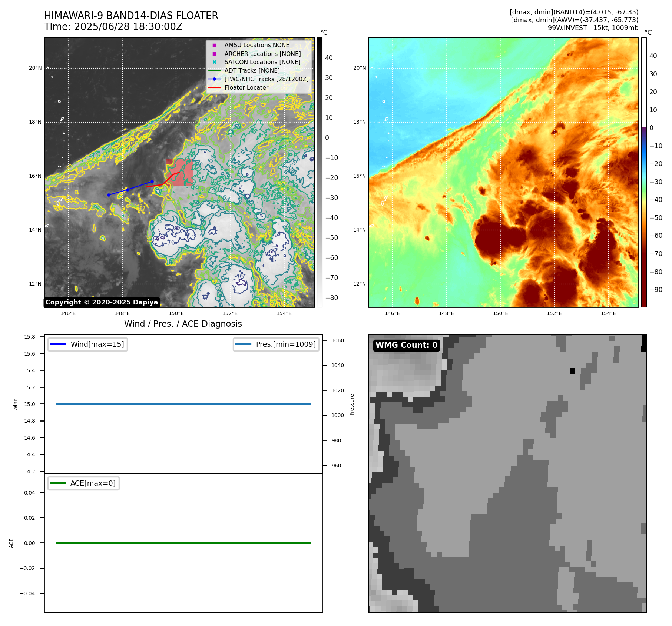Screen dimensions: 672x626
Task: Click the grayscale temperature colorbar
Action: [320, 172]
